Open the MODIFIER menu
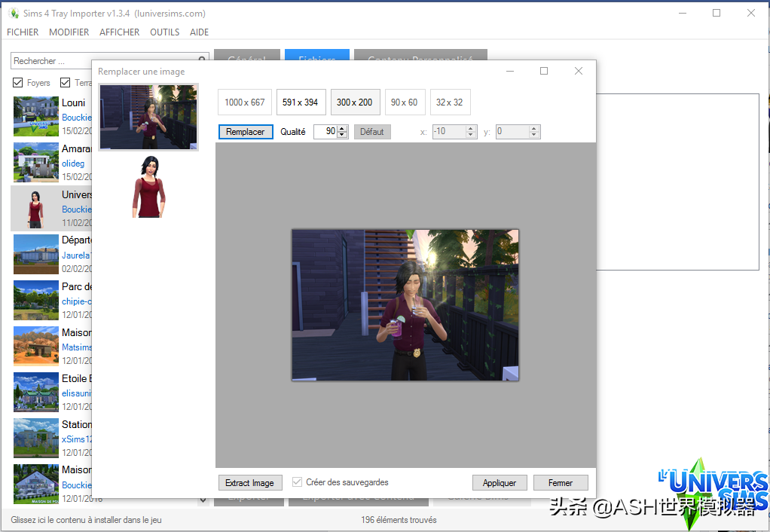The height and width of the screenshot is (532, 770). click(69, 32)
